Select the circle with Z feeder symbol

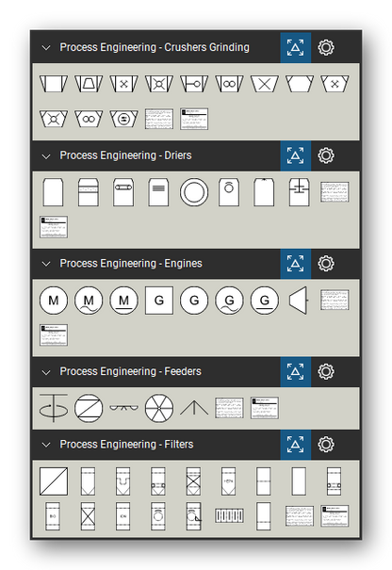89,408
